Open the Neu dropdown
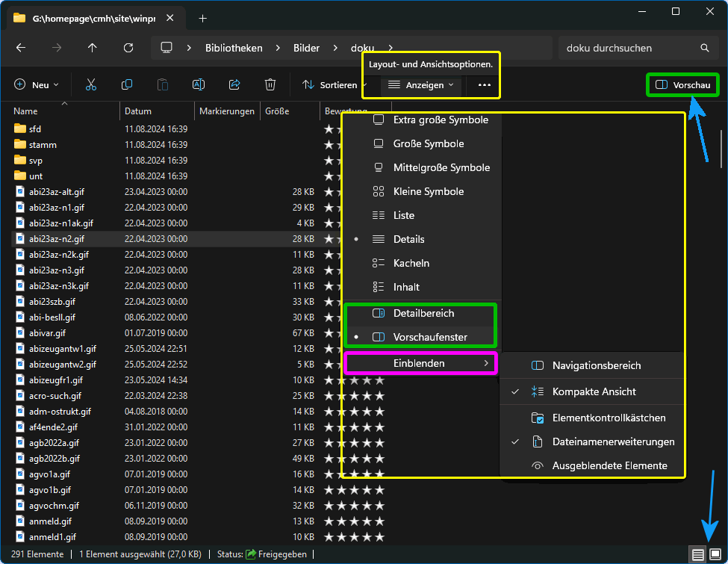728x564 pixels. click(37, 85)
